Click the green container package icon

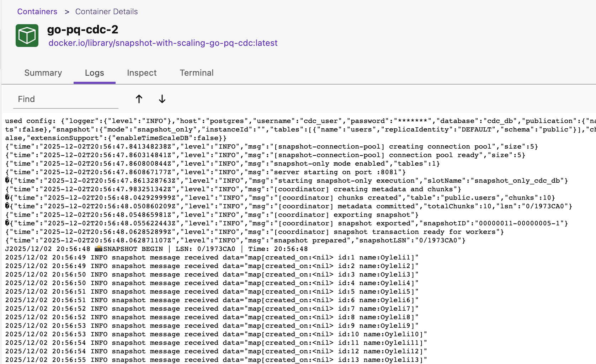click(26, 35)
